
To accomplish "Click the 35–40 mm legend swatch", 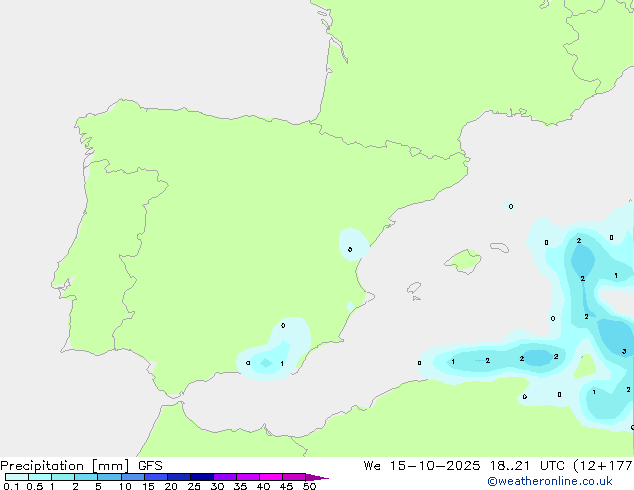I will (248, 477).
